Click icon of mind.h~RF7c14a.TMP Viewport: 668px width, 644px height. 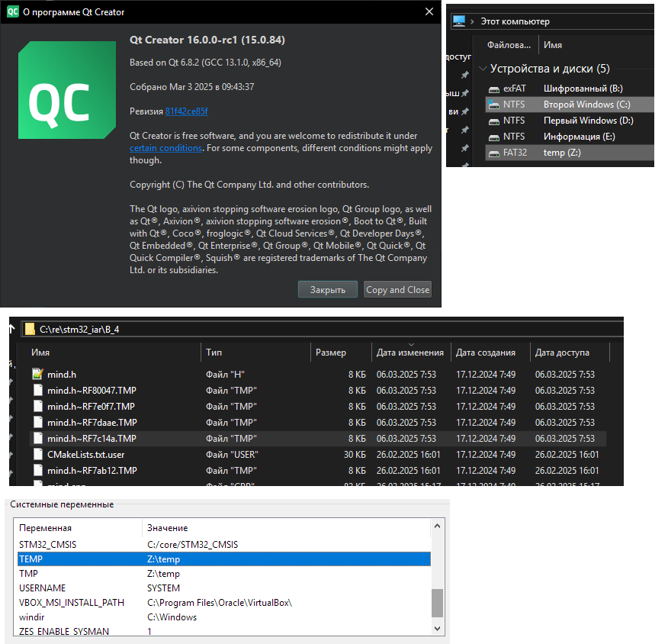(x=38, y=438)
